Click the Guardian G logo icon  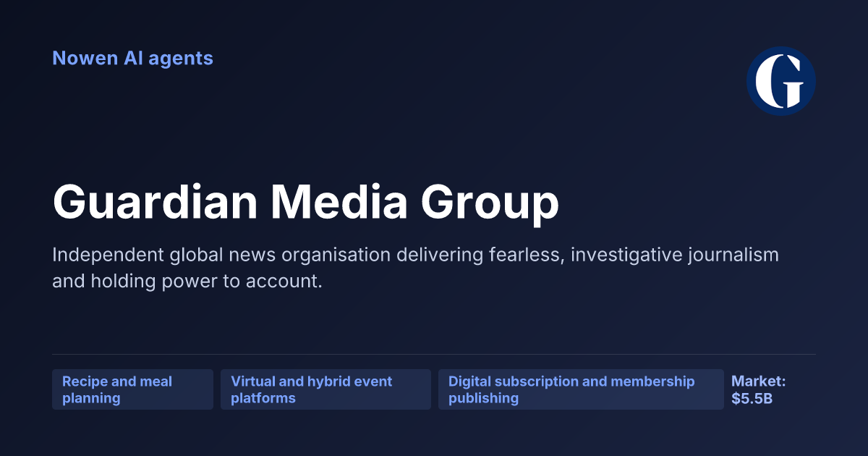coord(781,81)
